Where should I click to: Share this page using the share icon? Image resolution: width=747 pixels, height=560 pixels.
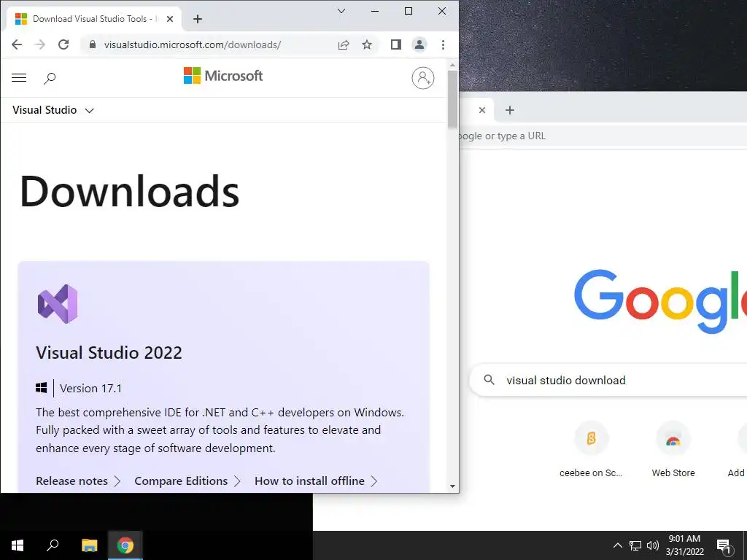(x=344, y=44)
